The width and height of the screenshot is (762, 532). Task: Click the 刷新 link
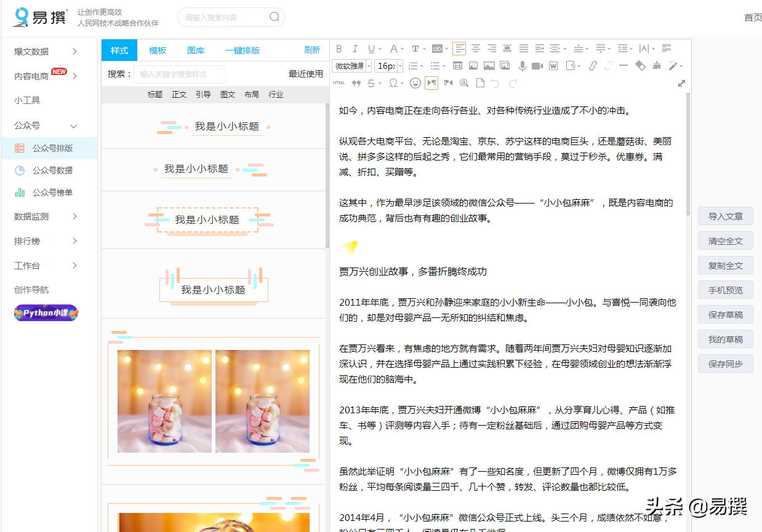pyautogui.click(x=312, y=50)
